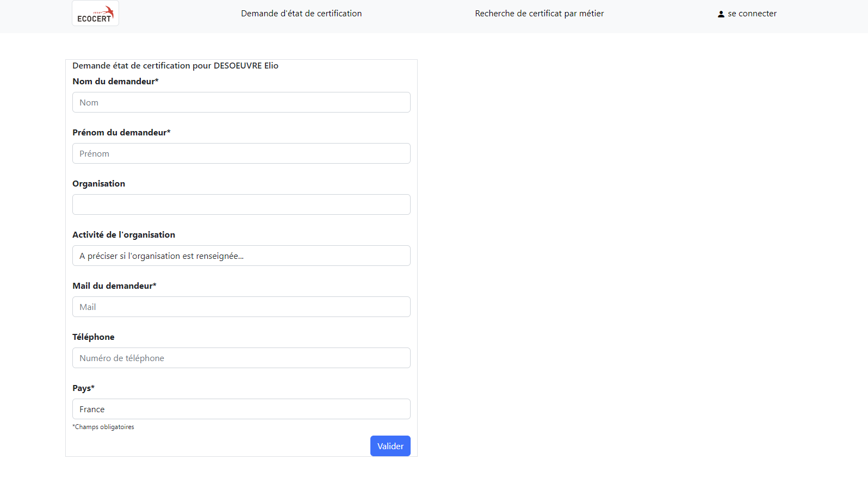Viewport: 868px width, 478px height.
Task: Focus the Nom input field
Action: coord(241,102)
